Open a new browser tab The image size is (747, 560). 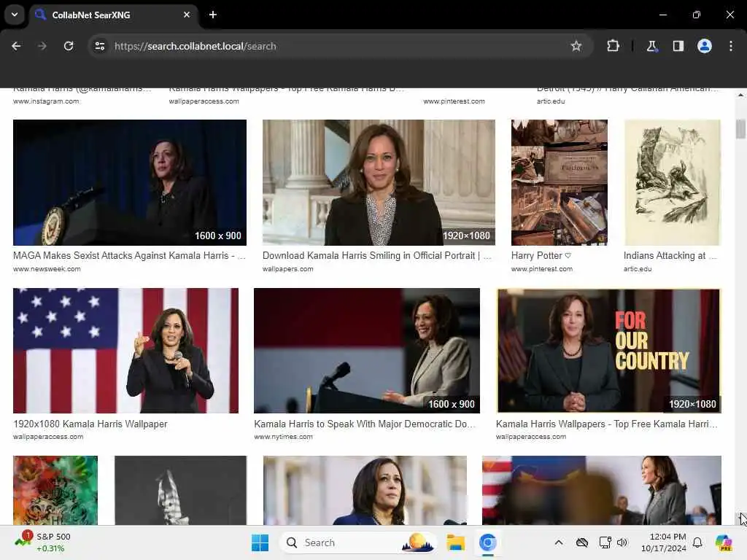[213, 15]
